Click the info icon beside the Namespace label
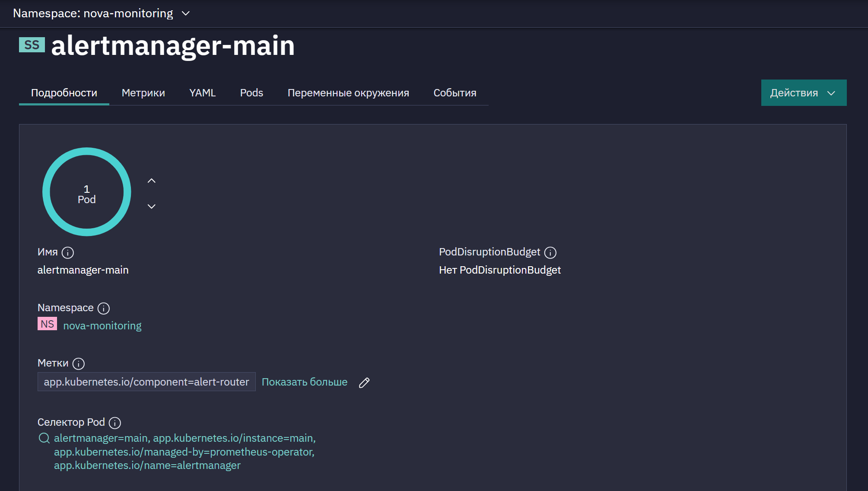Image resolution: width=868 pixels, height=491 pixels. [104, 308]
